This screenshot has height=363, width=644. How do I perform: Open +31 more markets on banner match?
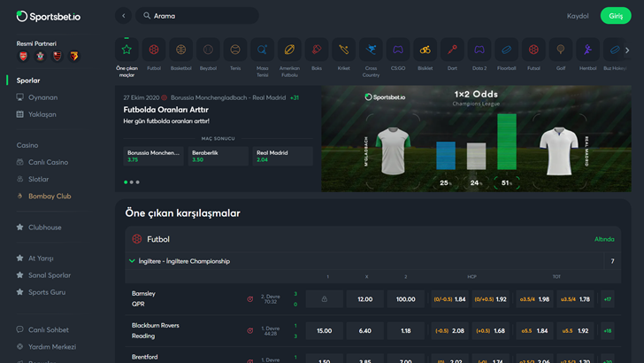[295, 98]
